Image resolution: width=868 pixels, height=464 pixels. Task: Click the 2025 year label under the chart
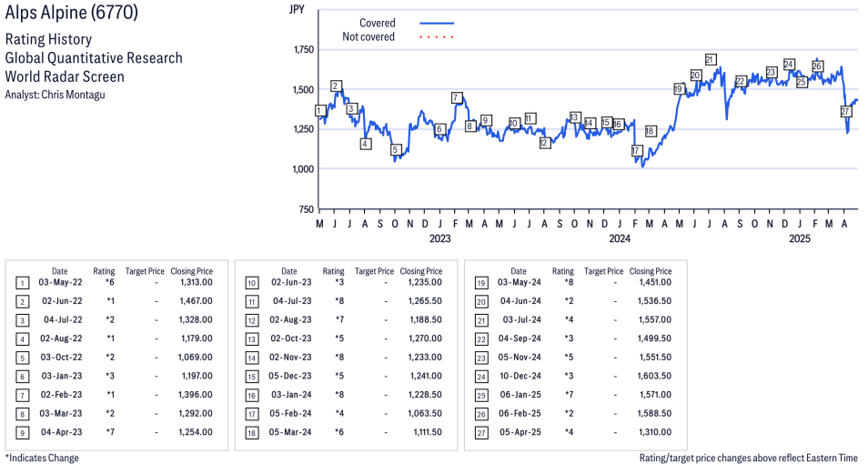pos(800,238)
